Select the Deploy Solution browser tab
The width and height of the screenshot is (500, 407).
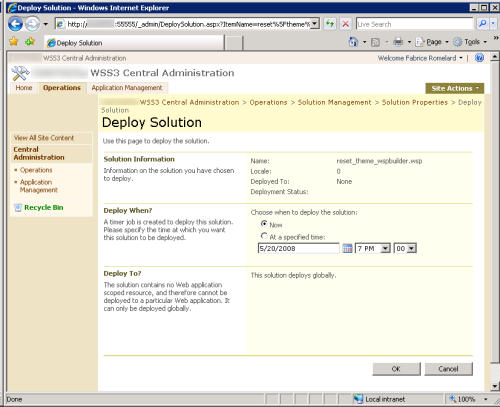134,43
